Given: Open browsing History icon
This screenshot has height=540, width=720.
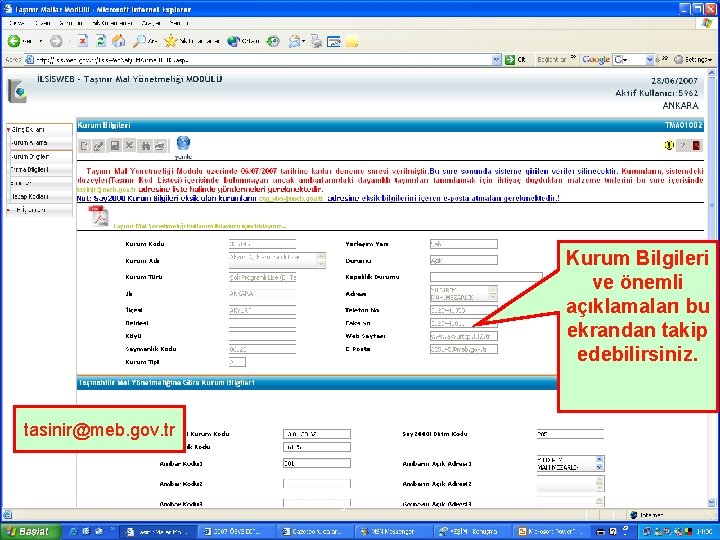Looking at the screenshot, I should [273, 41].
